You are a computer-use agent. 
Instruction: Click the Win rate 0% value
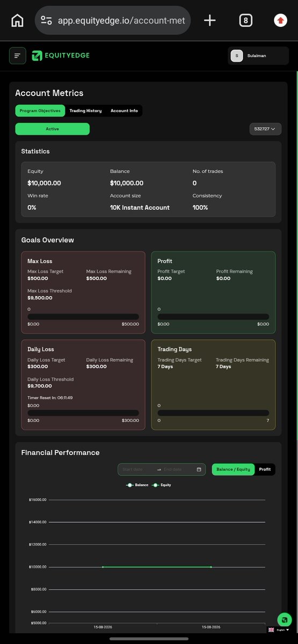pyautogui.click(x=32, y=207)
